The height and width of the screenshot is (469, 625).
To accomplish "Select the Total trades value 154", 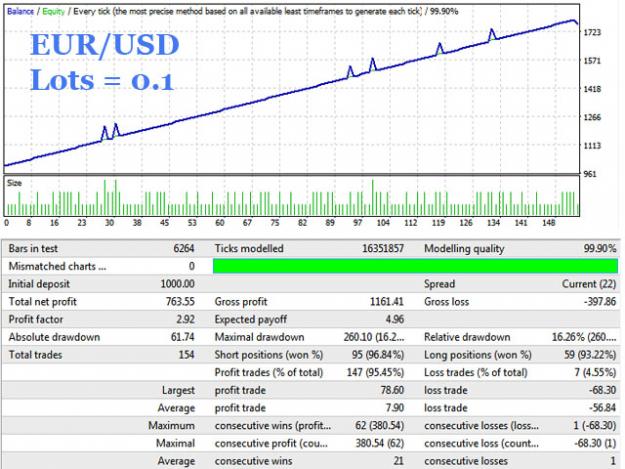I will tap(187, 355).
